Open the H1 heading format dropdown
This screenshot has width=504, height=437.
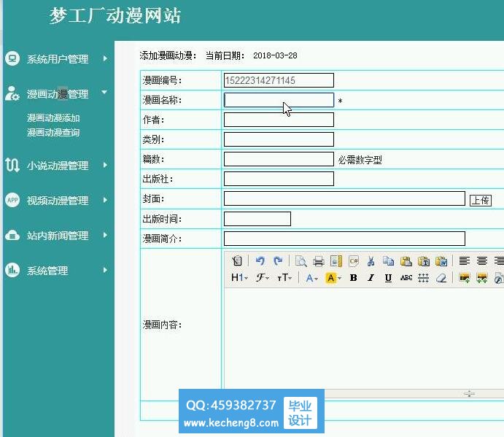(239, 278)
